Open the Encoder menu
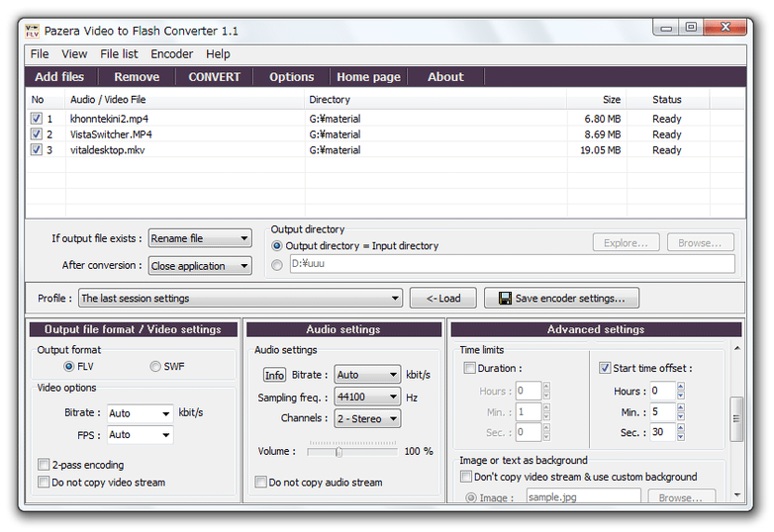This screenshot has width=774, height=532. tap(172, 54)
